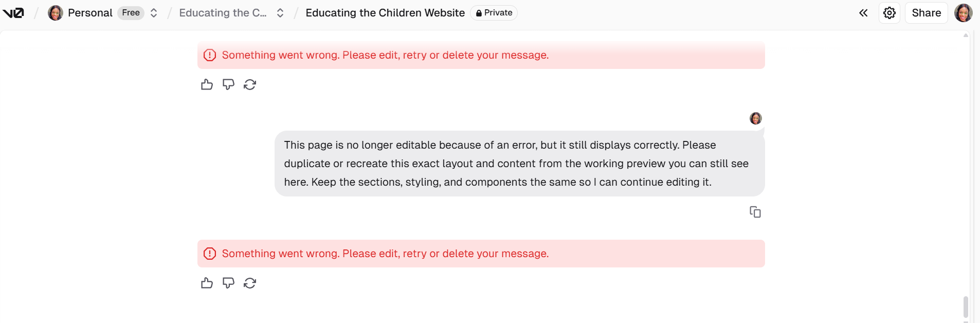Click the v0 logo icon
Screen dimensions: 980x323
pyautogui.click(x=13, y=13)
